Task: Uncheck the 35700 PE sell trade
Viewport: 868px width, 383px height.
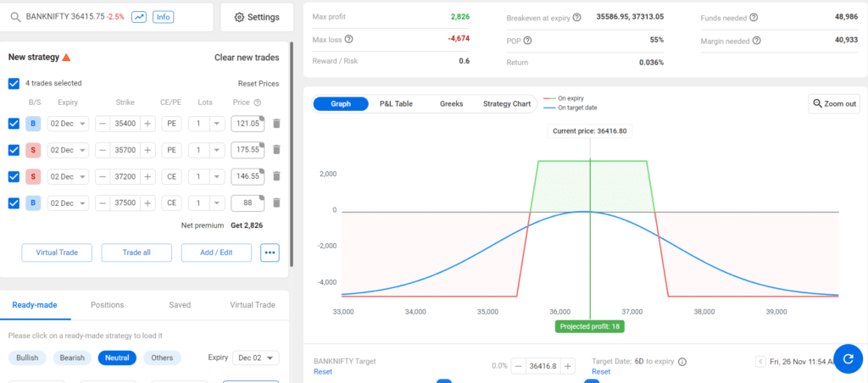Action: [x=14, y=150]
